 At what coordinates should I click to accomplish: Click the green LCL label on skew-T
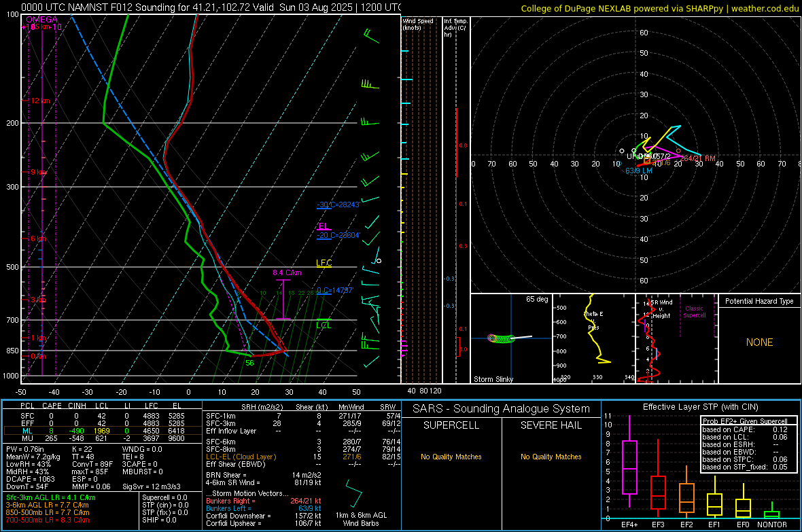click(x=324, y=325)
